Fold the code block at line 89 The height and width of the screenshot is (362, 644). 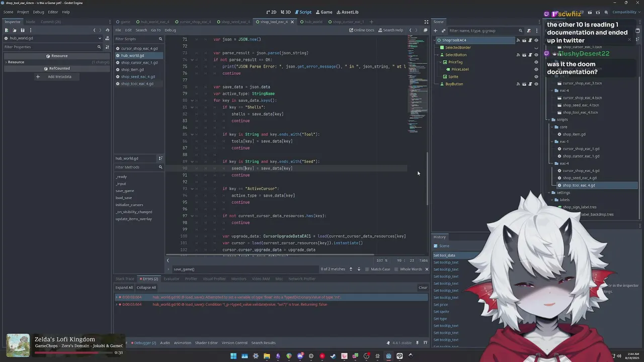pos(192,161)
